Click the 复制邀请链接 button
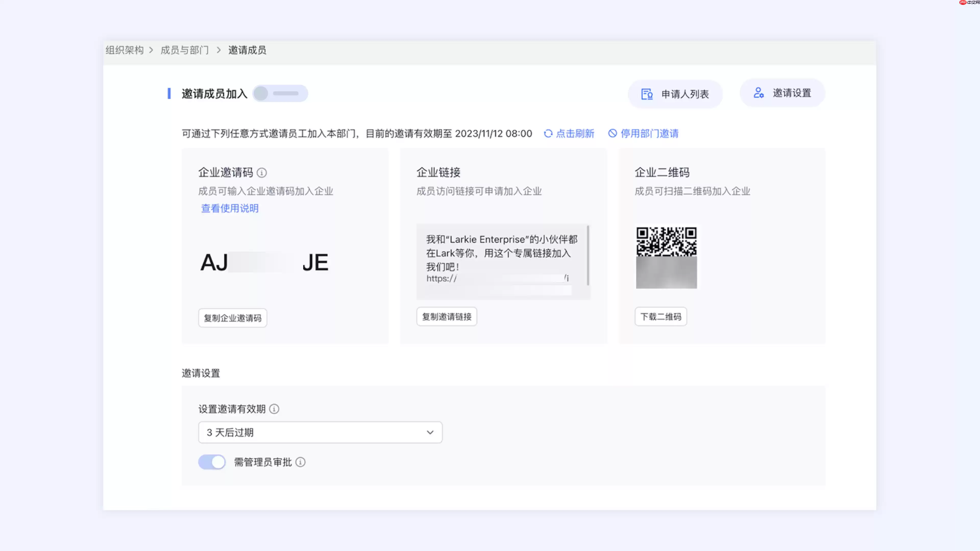This screenshot has width=980, height=551. pyautogui.click(x=446, y=316)
